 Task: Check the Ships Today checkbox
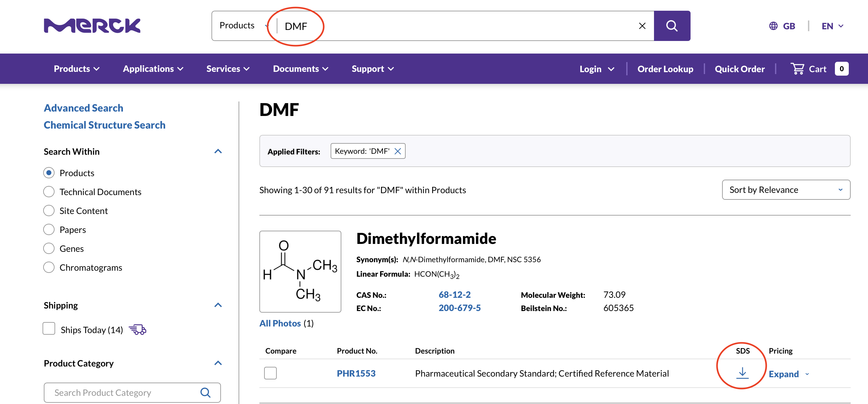click(x=49, y=328)
